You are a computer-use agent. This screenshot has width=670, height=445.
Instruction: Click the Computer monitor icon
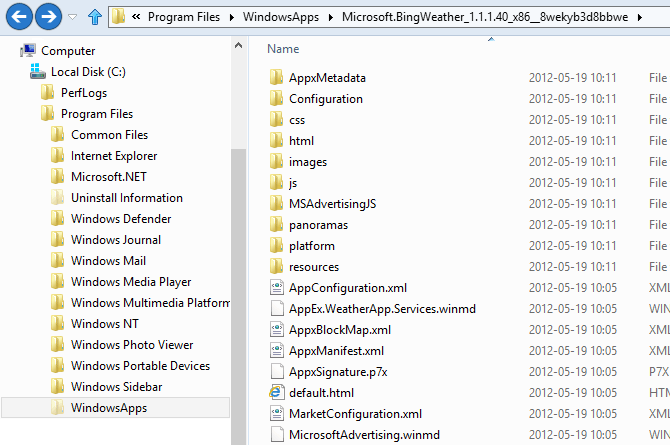click(28, 50)
